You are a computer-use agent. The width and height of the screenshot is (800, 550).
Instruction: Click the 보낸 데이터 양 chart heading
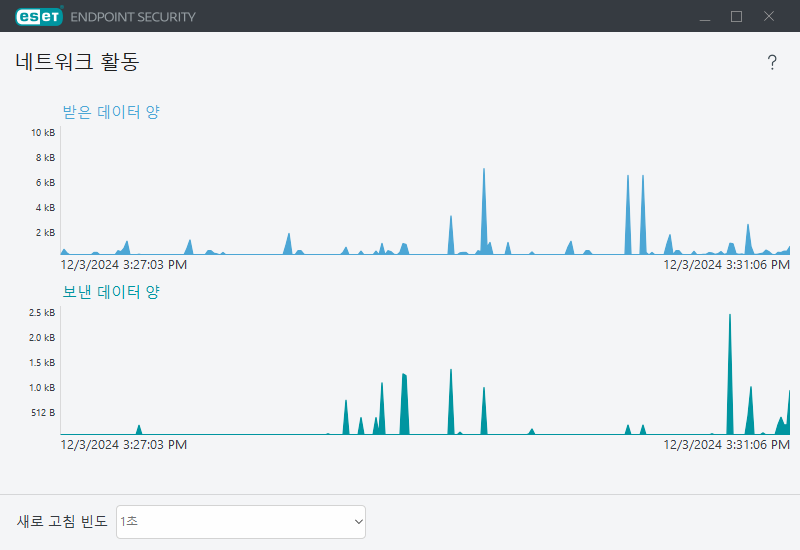(111, 292)
